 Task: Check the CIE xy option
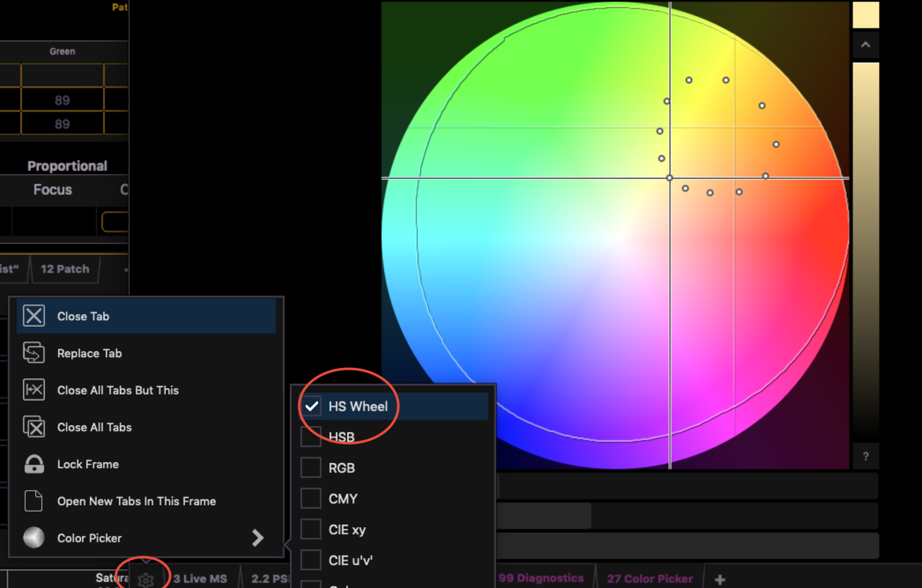[x=311, y=529]
